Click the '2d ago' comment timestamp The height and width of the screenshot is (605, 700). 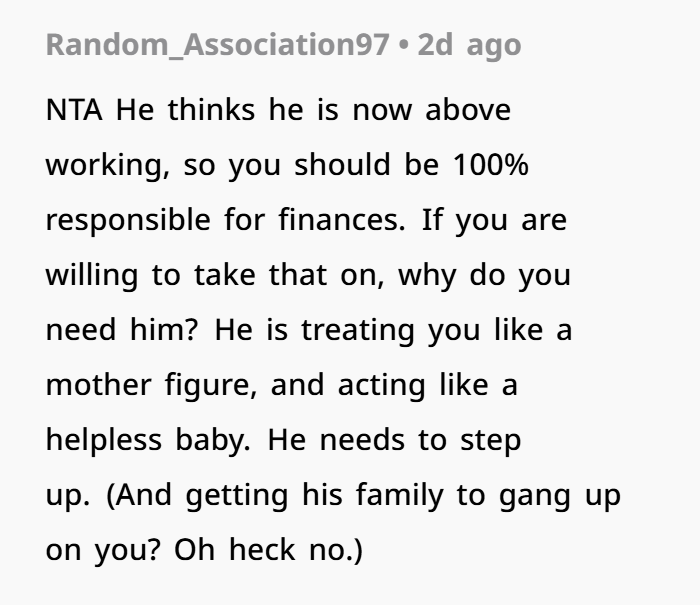click(469, 46)
